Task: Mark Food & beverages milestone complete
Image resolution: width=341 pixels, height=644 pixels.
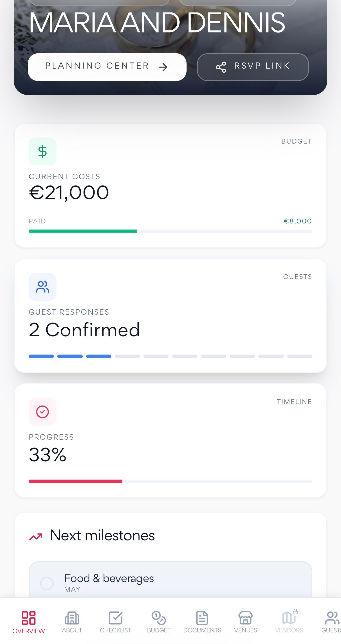Action: tap(47, 583)
